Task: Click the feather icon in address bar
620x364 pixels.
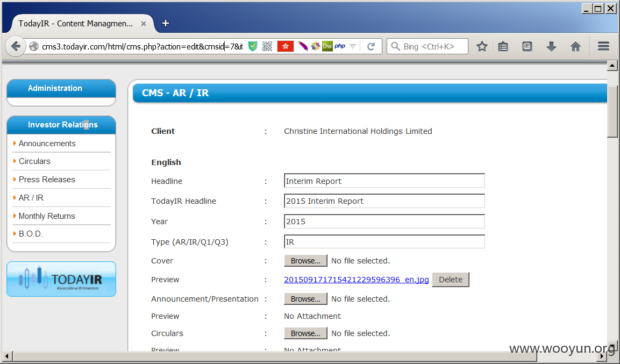Action: 303,47
